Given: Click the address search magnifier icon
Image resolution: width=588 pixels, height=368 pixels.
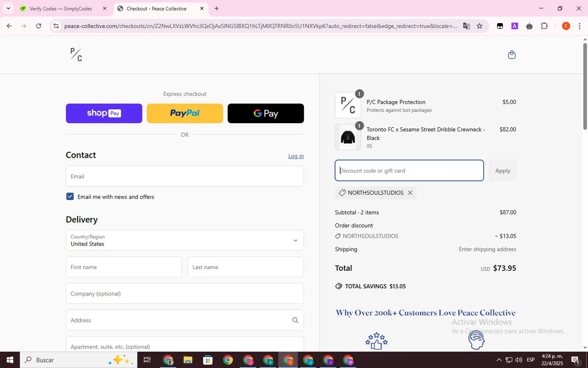Looking at the screenshot, I should click(295, 320).
